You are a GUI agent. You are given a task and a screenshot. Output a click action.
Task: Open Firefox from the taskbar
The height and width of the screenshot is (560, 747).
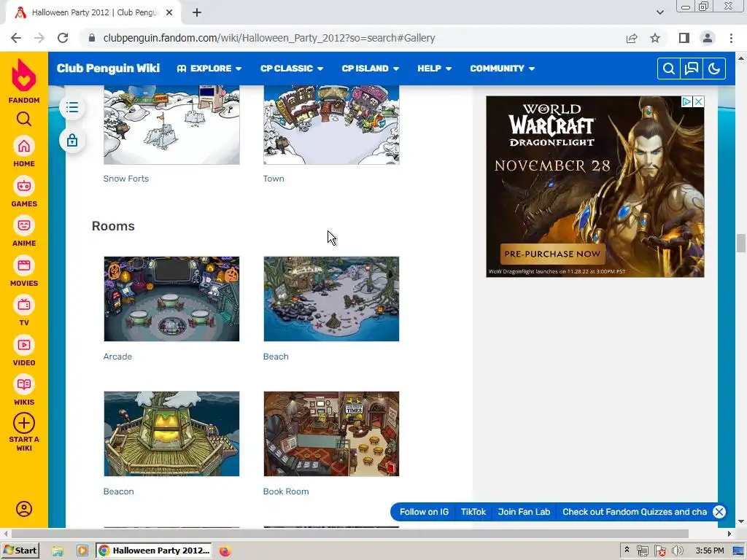tap(225, 551)
